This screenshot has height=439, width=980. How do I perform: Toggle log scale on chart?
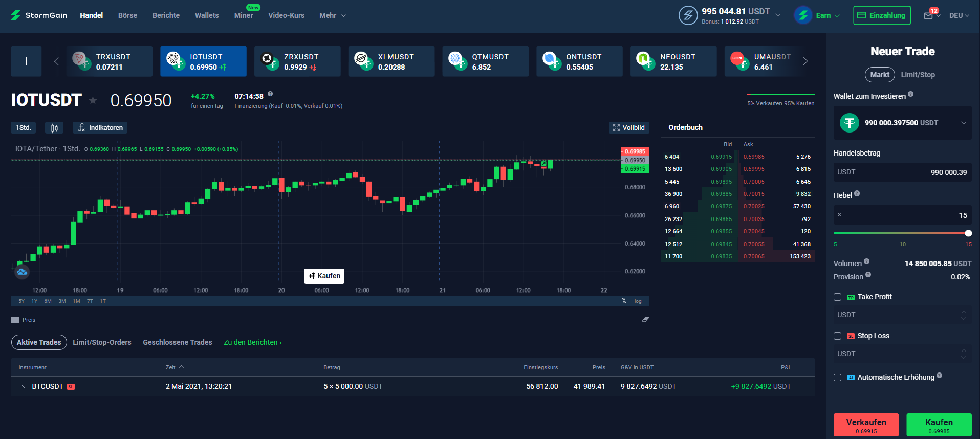pyautogui.click(x=638, y=301)
